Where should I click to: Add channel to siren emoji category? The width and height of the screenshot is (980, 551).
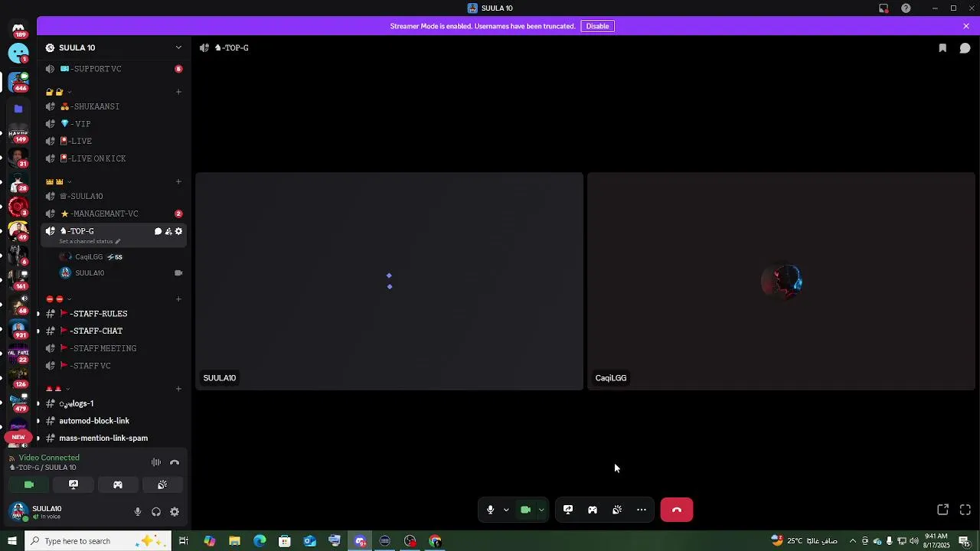(x=178, y=389)
